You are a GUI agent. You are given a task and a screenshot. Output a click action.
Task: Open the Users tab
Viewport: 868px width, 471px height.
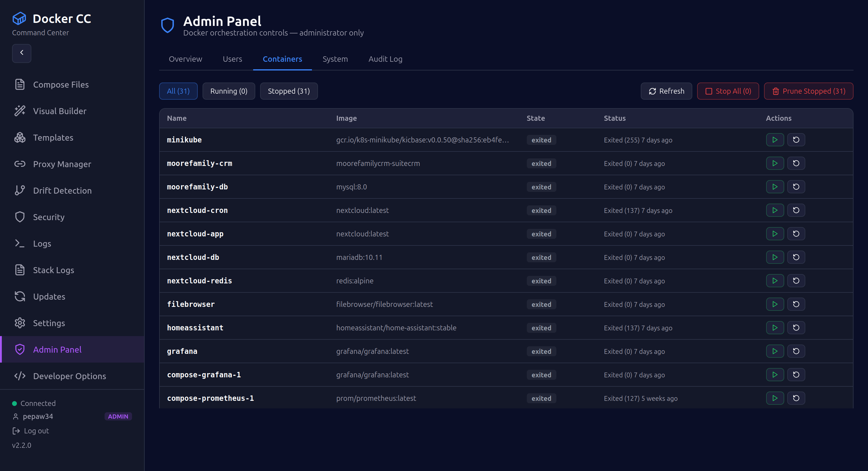tap(232, 59)
